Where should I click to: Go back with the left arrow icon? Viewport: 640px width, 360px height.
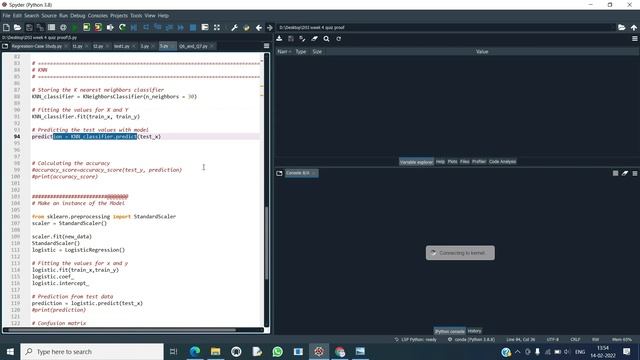point(259,27)
